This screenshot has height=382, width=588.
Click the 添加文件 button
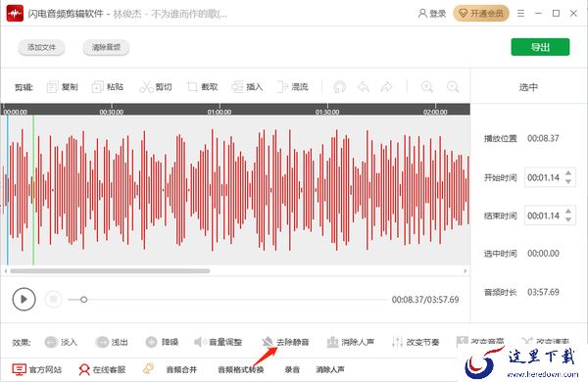tap(41, 48)
